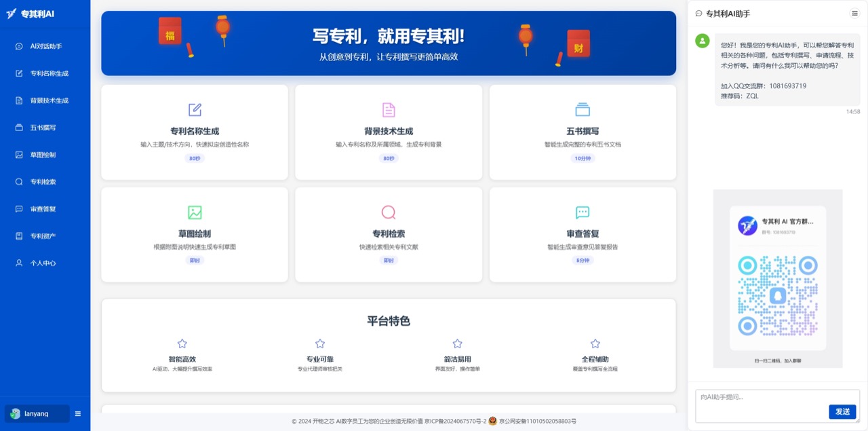Select 专利检索 in the sidebar menu

(45, 182)
